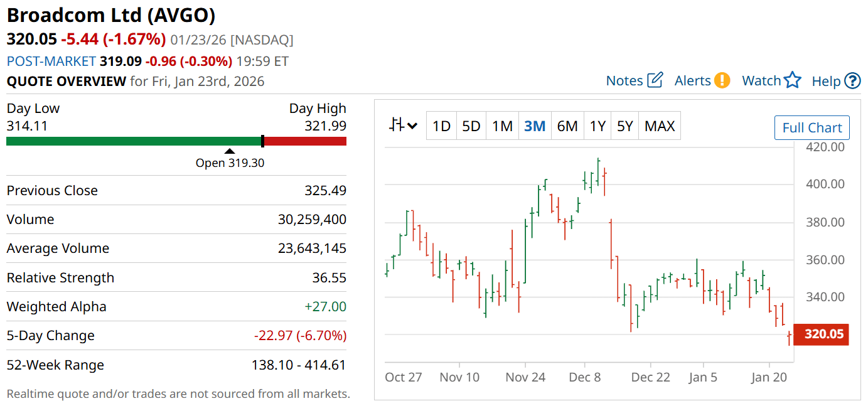Choose the 3M chart period

coord(535,126)
